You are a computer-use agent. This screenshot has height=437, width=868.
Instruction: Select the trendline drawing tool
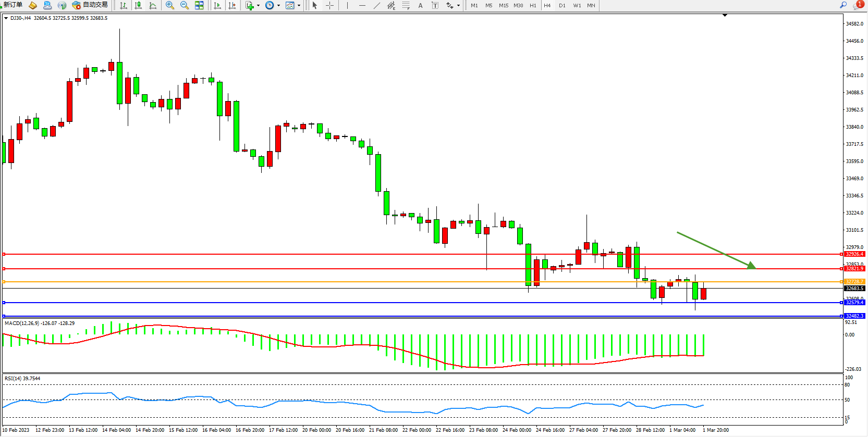pos(376,5)
